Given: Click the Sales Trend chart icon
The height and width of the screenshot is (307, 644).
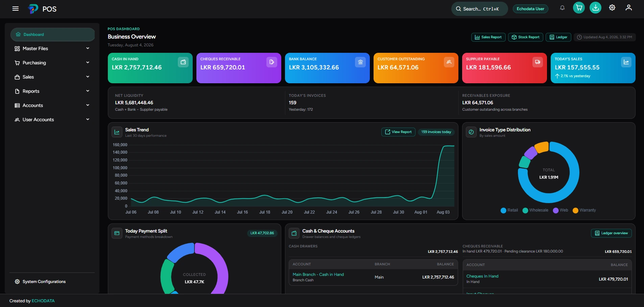Looking at the screenshot, I should pos(117,132).
